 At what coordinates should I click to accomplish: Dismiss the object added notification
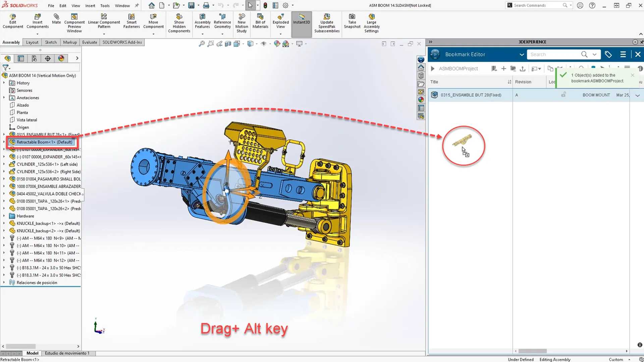633,75
